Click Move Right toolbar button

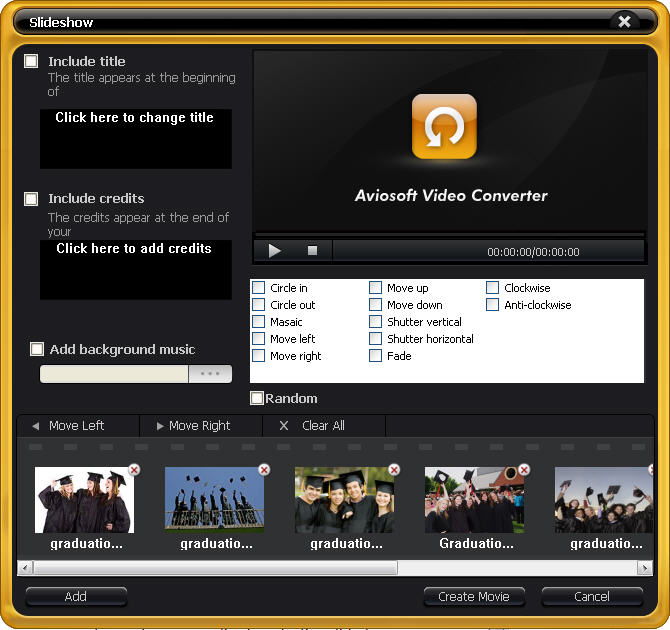201,426
